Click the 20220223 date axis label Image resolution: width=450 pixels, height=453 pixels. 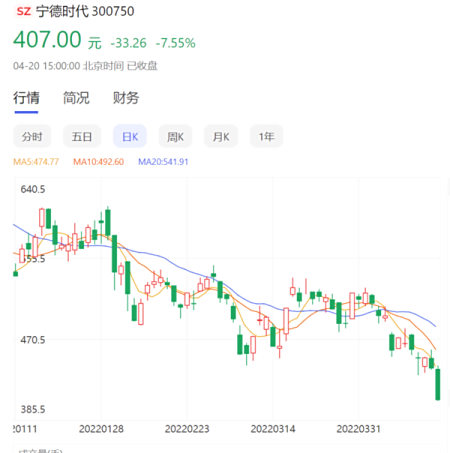tap(187, 429)
